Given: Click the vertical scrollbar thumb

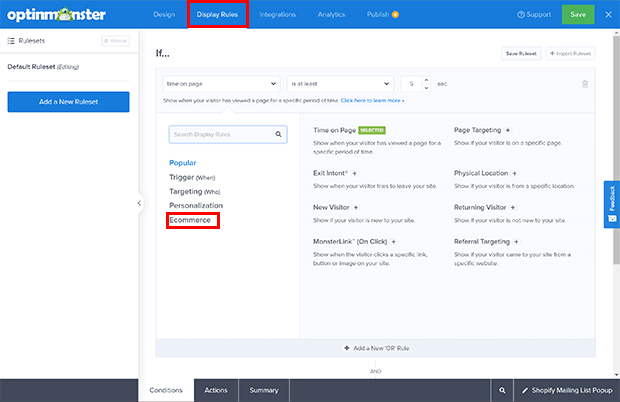Looking at the screenshot, I should click(616, 150).
